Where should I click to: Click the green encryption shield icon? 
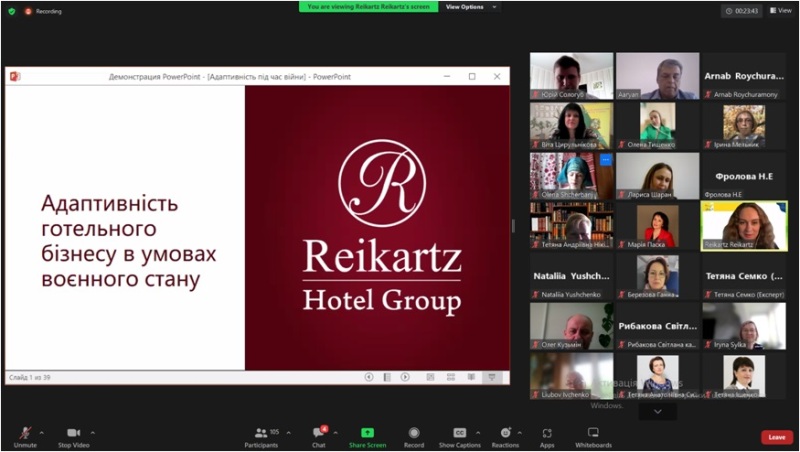11,11
